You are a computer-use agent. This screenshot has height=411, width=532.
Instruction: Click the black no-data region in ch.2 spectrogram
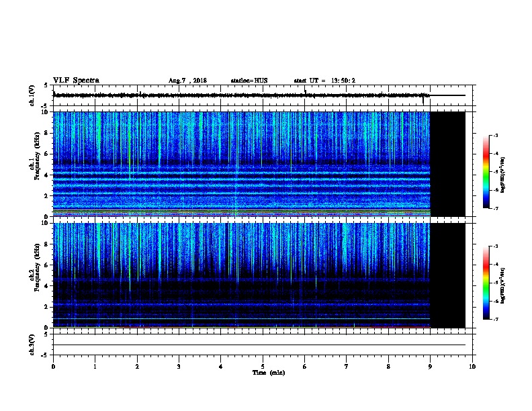pos(448,275)
